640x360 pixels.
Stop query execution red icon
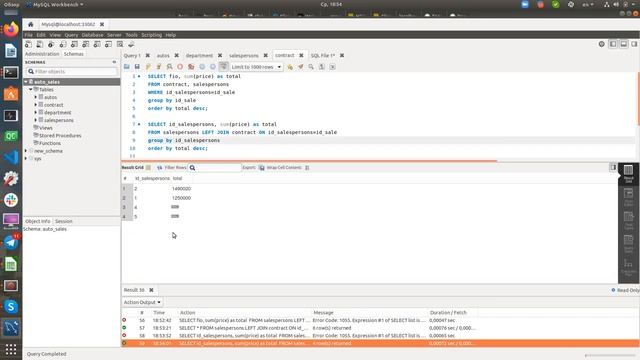point(180,67)
